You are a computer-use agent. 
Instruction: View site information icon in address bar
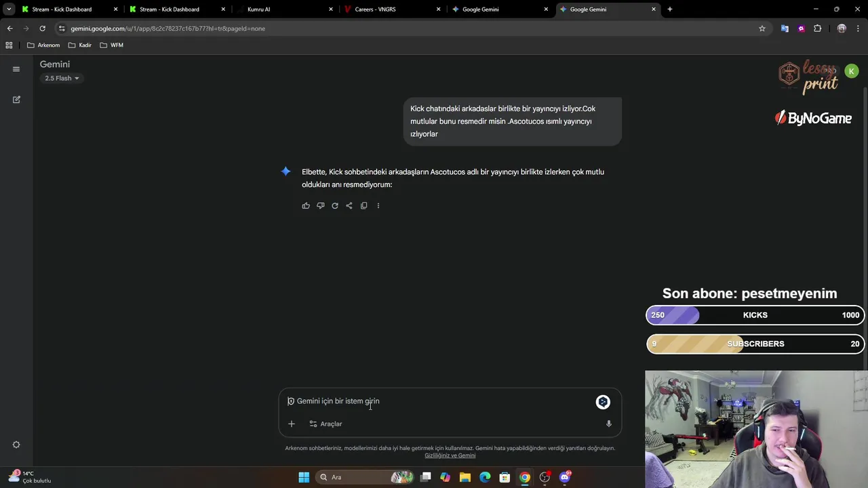tap(62, 28)
